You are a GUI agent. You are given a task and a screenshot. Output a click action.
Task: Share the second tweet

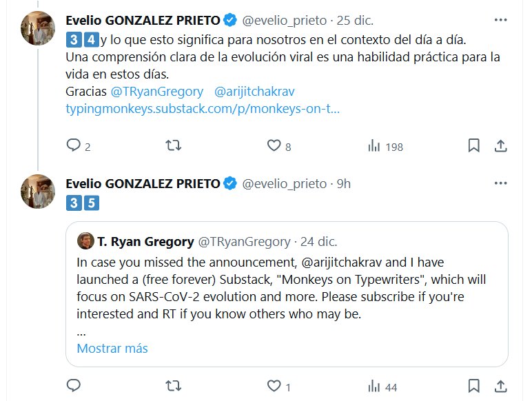pos(502,385)
